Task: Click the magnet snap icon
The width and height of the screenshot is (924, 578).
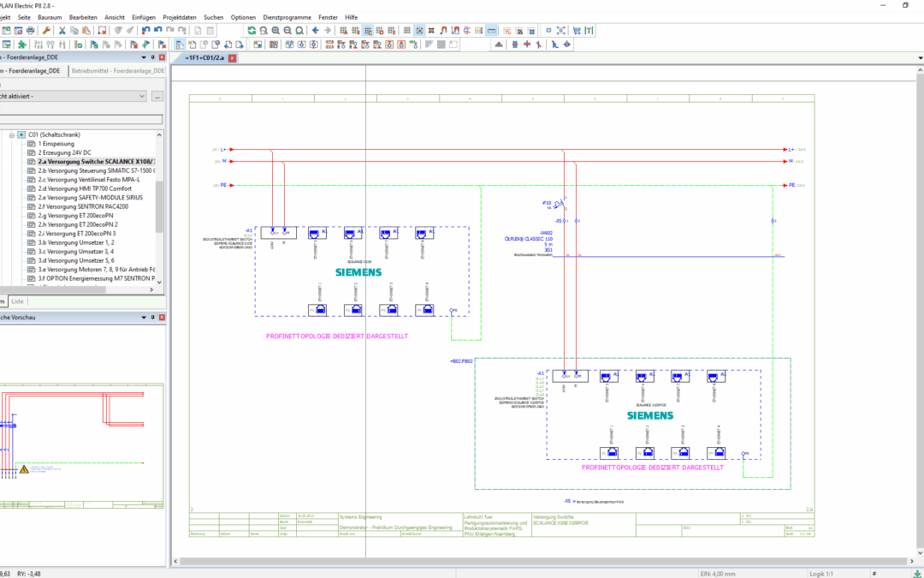Action: coord(443,31)
